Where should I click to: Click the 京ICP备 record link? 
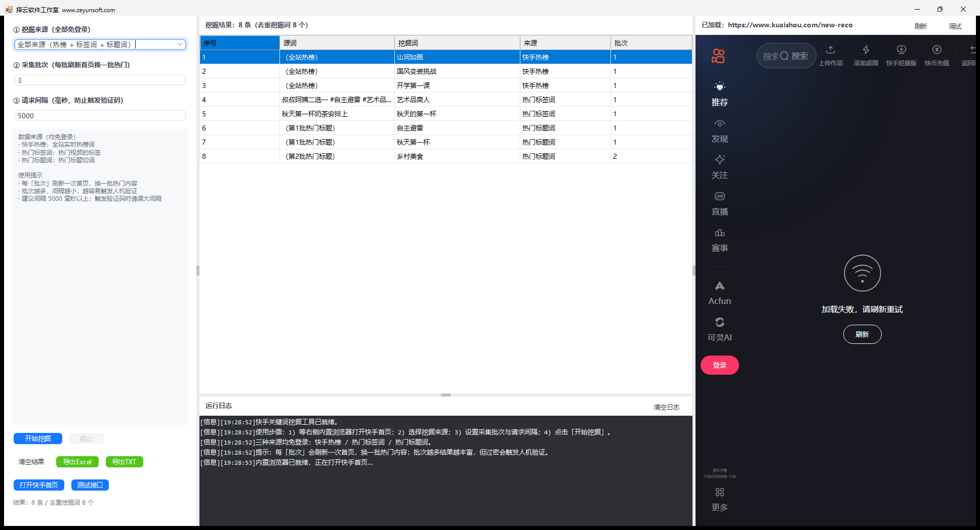tap(720, 473)
